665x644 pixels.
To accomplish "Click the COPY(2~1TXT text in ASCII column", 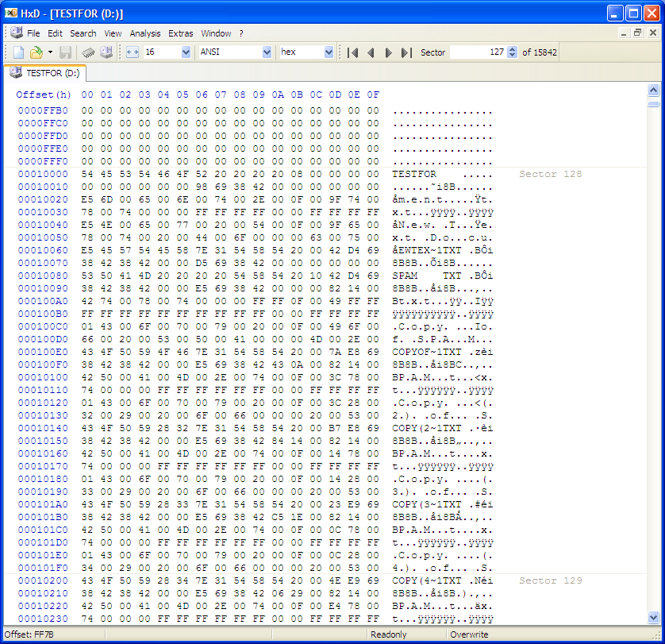I will pos(427,428).
